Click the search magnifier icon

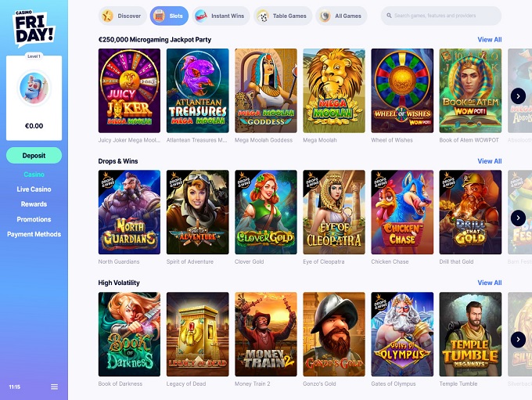(389, 16)
